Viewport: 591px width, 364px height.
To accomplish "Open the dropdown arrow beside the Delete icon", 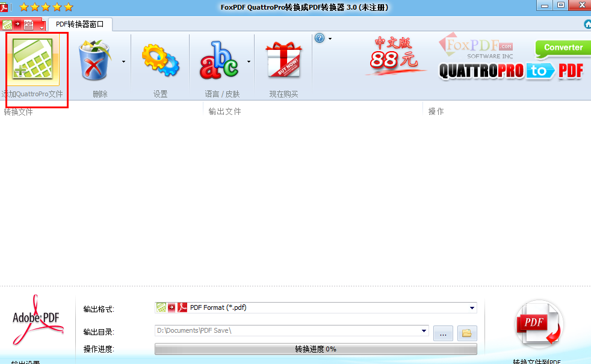I will (x=123, y=61).
